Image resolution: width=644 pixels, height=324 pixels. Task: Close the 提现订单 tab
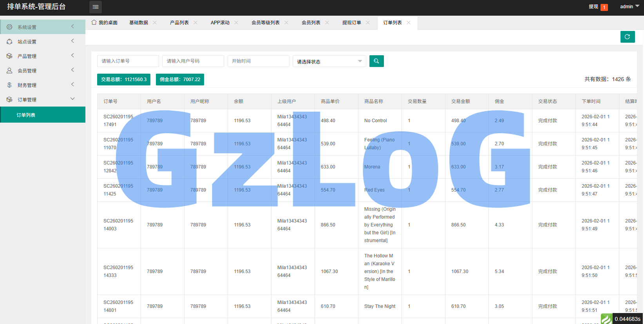(368, 23)
